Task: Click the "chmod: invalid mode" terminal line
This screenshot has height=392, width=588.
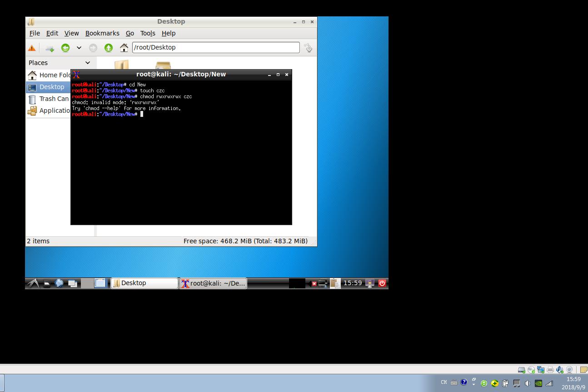Action: pos(115,102)
